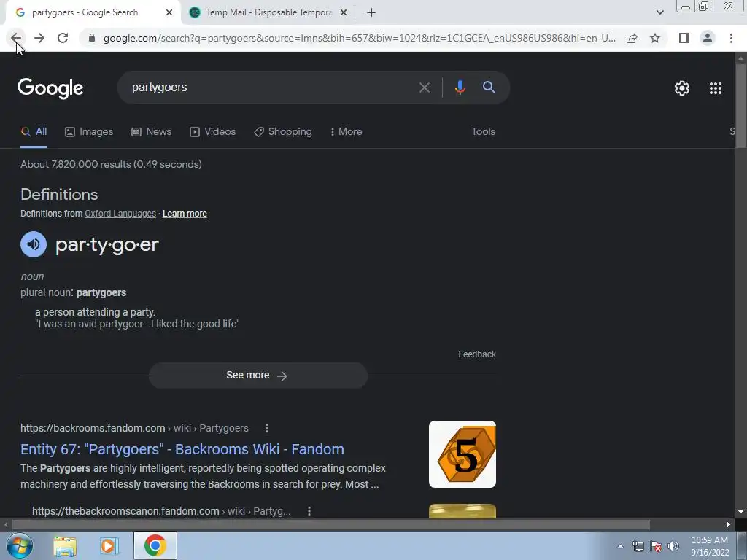Open new browser tab plus button
747x560 pixels.
coord(371,12)
